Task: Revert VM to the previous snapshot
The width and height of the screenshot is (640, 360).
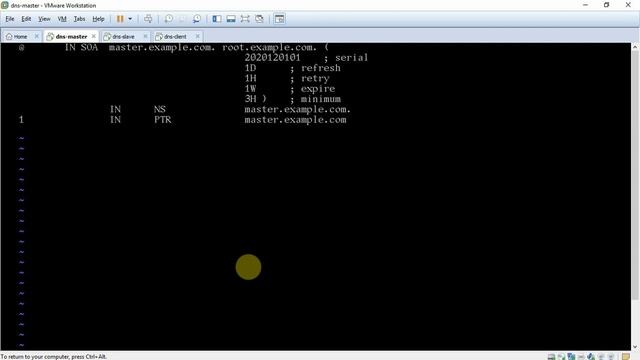Action: (x=182, y=19)
